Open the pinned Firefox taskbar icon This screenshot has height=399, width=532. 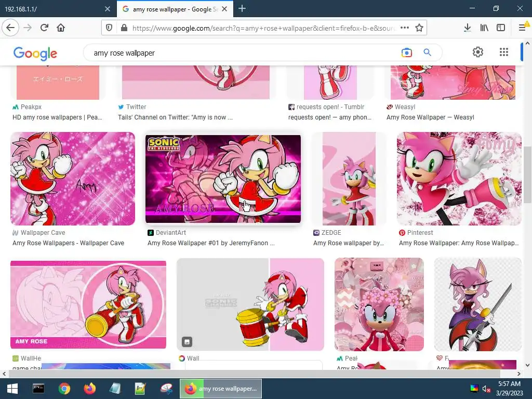tap(89, 389)
